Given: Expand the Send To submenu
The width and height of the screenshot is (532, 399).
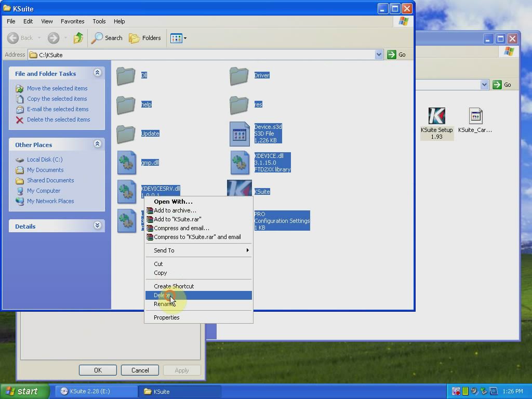Looking at the screenshot, I should tap(198, 250).
